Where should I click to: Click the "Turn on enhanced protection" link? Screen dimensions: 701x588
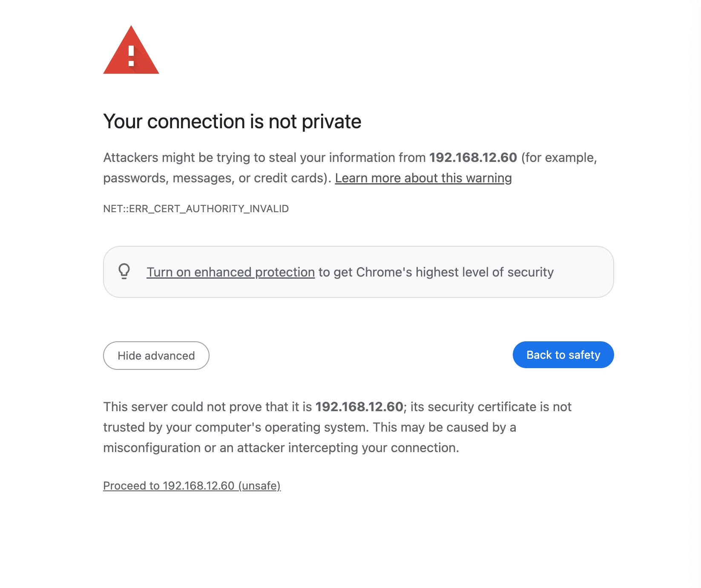pyautogui.click(x=231, y=272)
